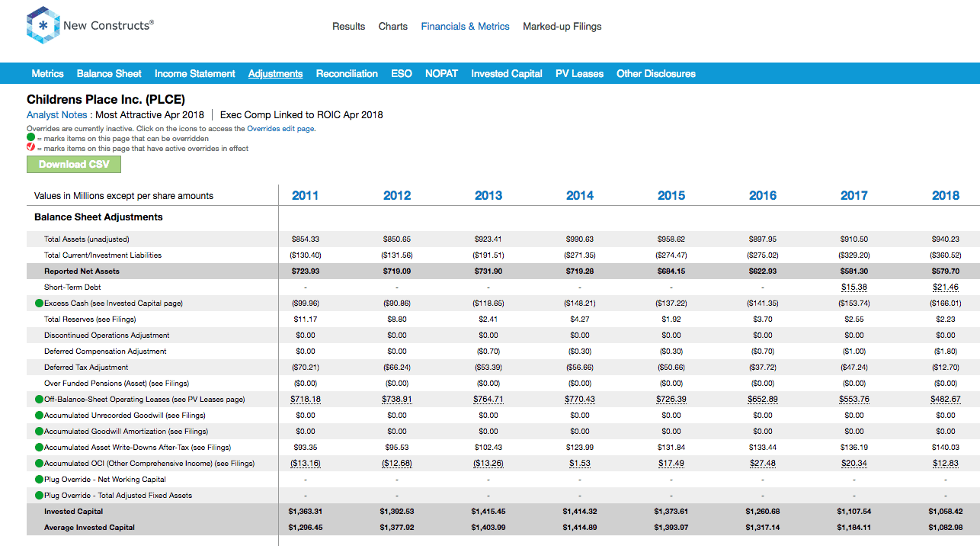The width and height of the screenshot is (980, 546).
Task: Click 2018 Operating Leases value $482.67
Action: click(x=946, y=400)
